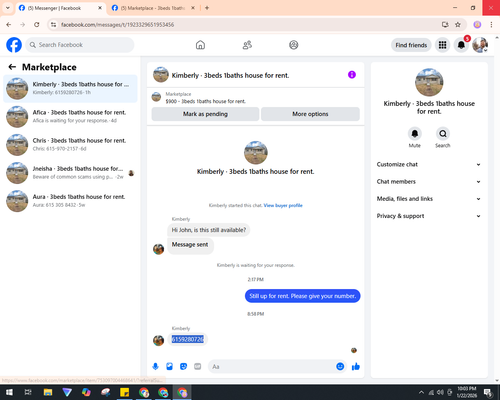Reload the page with browser refresh
The width and height of the screenshot is (500, 400).
pos(37,25)
